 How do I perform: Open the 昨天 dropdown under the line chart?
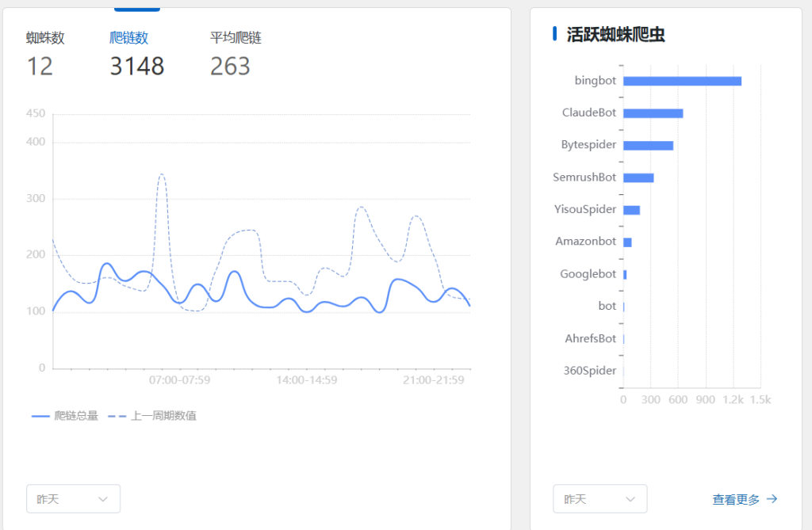tap(74, 499)
